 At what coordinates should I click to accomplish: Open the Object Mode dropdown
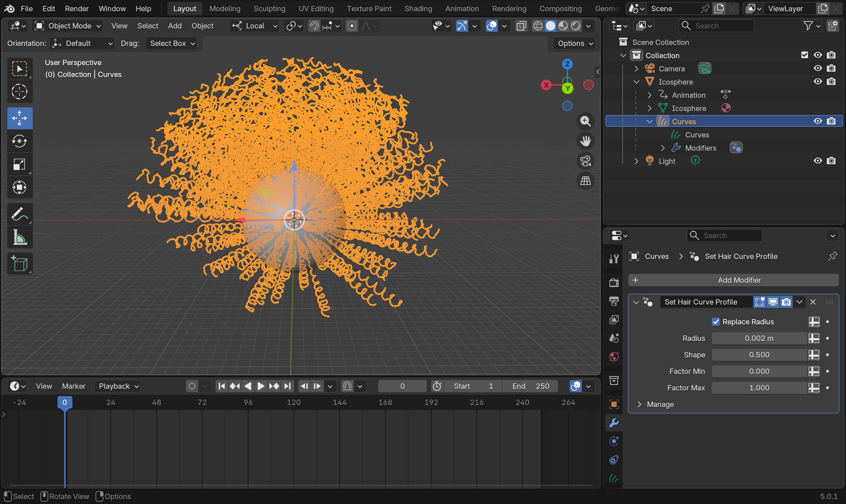tap(67, 26)
